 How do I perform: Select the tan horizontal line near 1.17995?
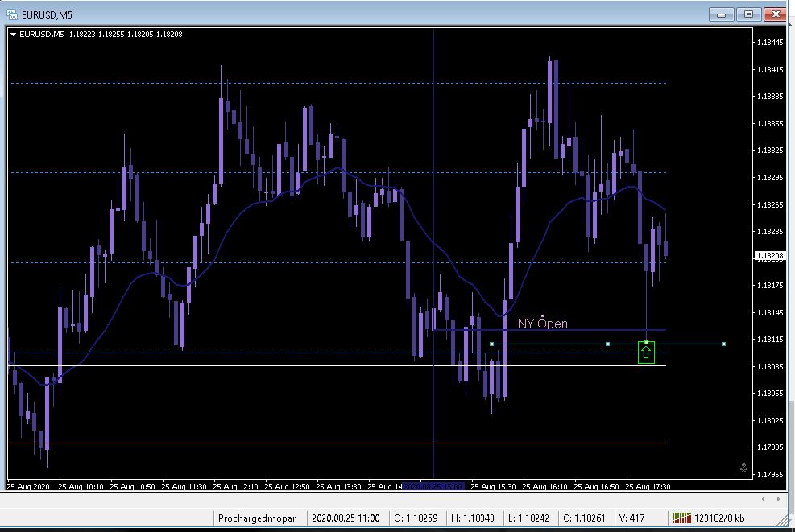tap(337, 443)
